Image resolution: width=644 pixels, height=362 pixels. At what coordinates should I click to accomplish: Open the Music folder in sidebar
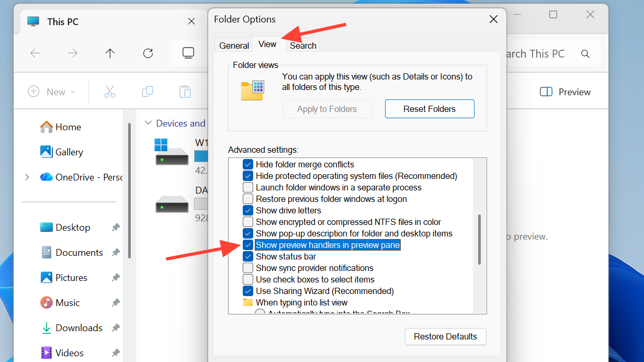(x=67, y=303)
